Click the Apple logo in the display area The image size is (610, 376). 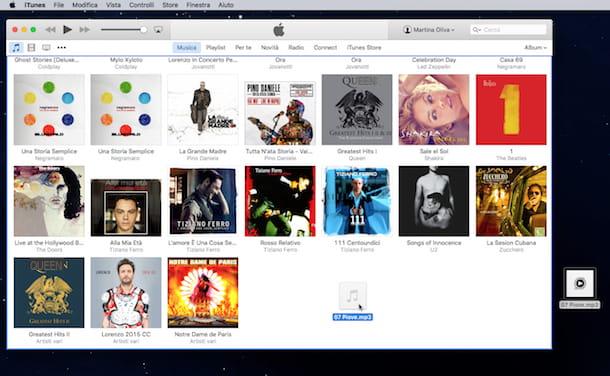pos(279,30)
